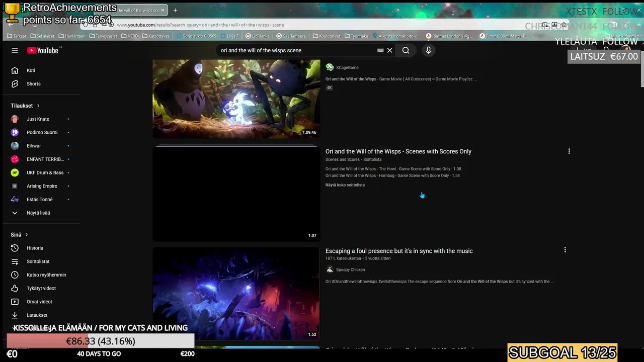Viewport: 644px width, 362px height.
Task: Open Sekalaiset bookmarks folder
Action: click(42, 36)
